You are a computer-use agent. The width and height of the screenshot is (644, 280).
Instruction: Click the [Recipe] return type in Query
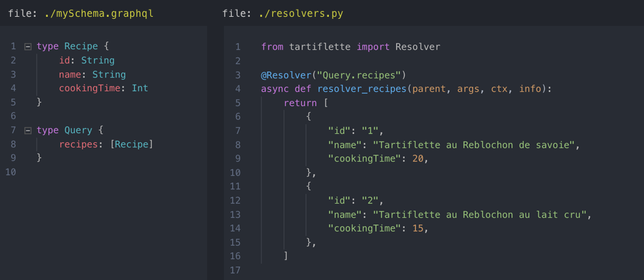click(132, 144)
